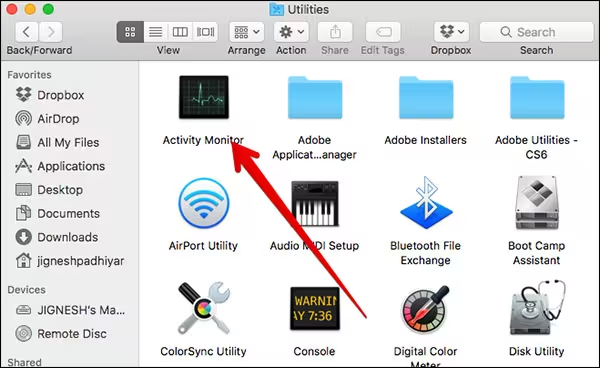The height and width of the screenshot is (368, 600).
Task: Open Boot Camp Assistant icon
Action: [x=537, y=203]
